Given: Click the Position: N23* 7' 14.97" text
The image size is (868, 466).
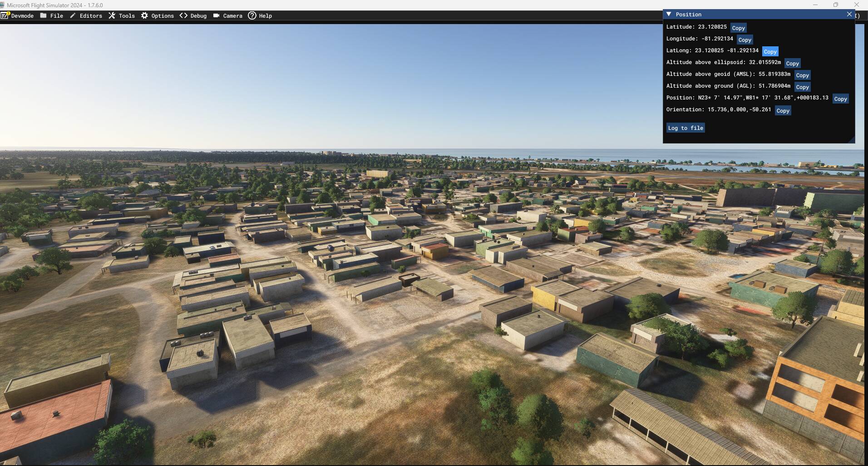Looking at the screenshot, I should (x=747, y=98).
